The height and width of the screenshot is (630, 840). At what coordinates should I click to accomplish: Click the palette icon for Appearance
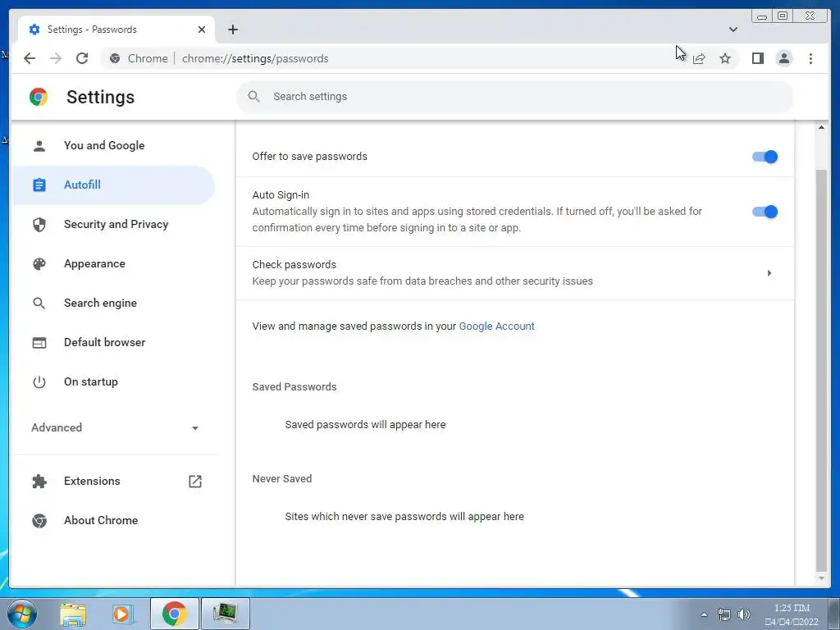click(39, 263)
